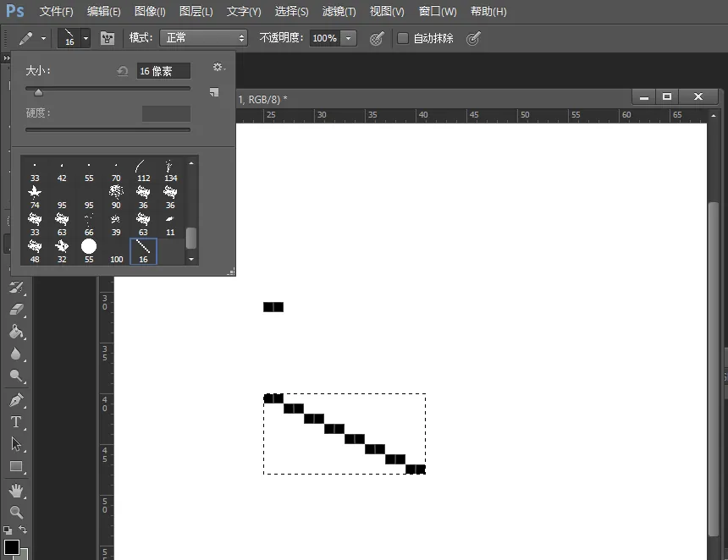Expand the collapsed toolbox with double-arrow
728x560 pixels.
(6, 58)
